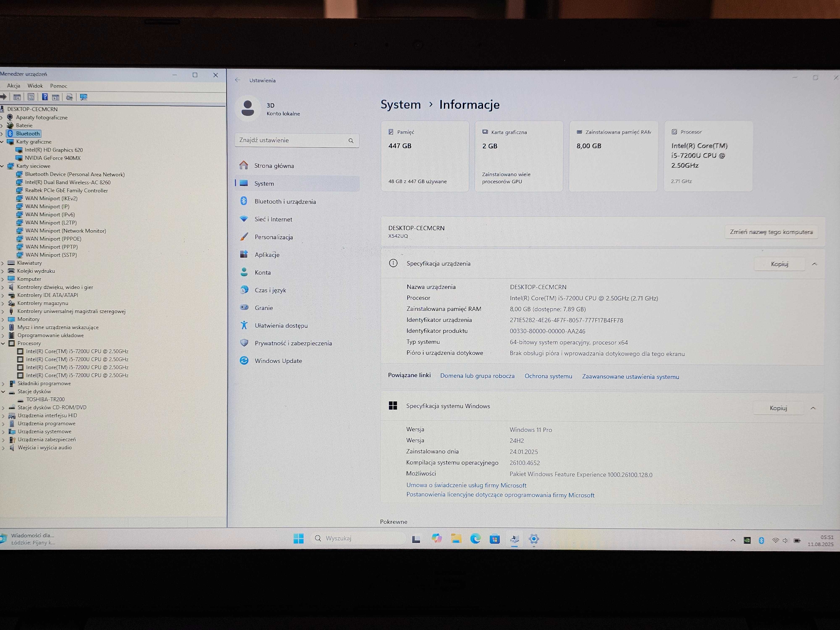Show hidden system tray icons

coord(733,540)
